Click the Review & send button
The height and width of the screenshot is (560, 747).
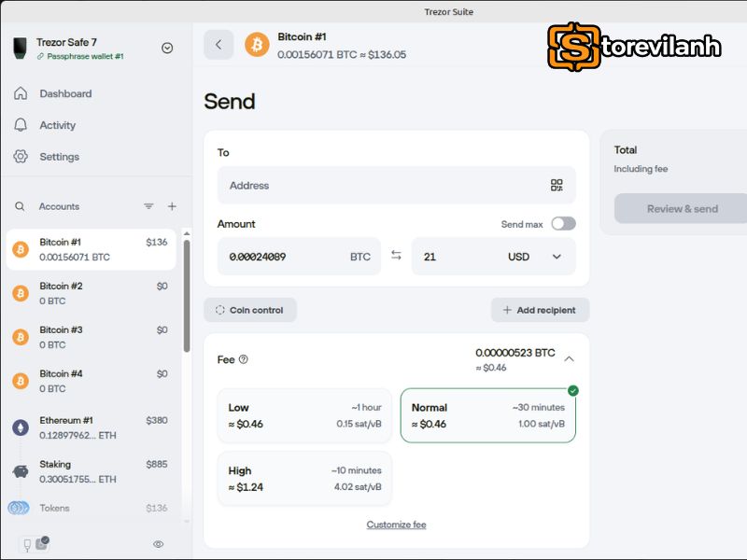(x=683, y=208)
